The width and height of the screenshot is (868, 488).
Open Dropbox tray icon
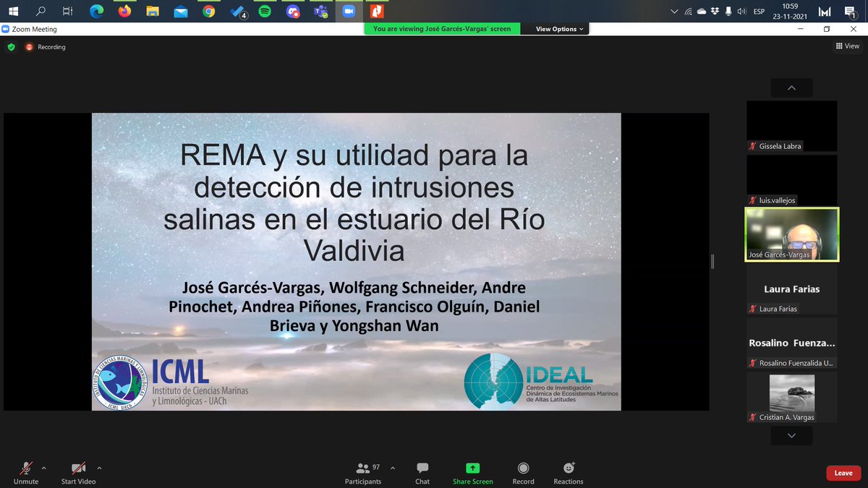(715, 11)
